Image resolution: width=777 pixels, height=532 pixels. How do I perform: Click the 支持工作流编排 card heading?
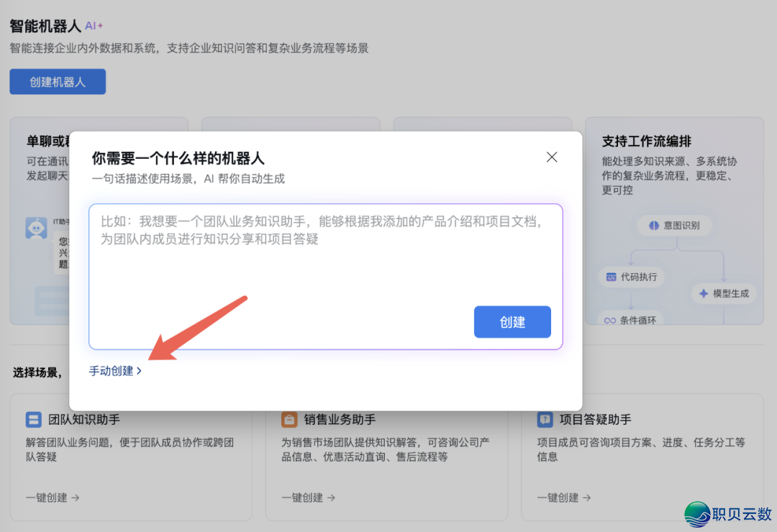click(x=649, y=142)
